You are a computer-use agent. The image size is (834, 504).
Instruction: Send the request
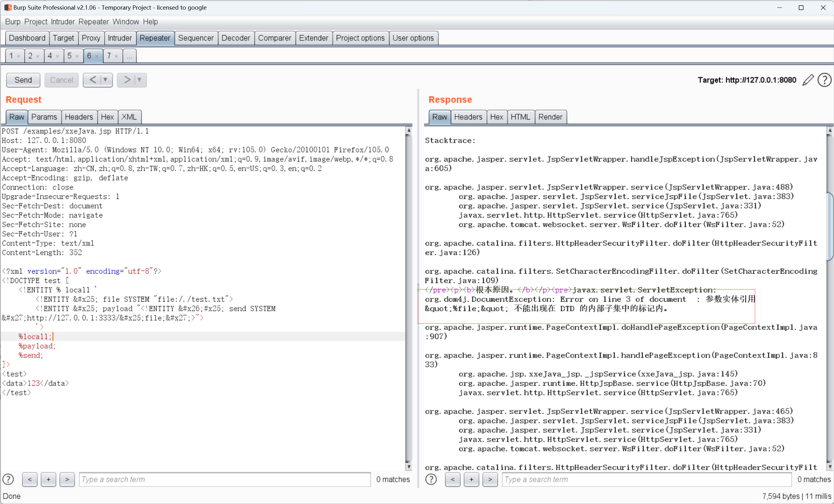point(23,80)
